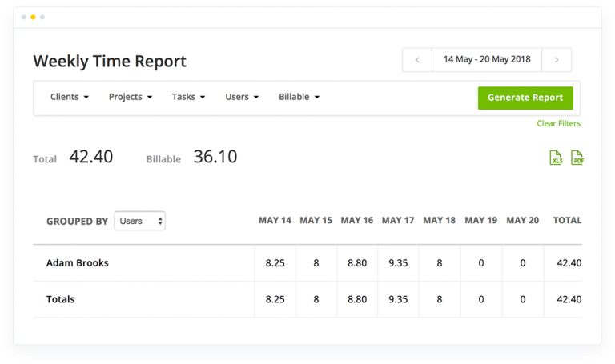Select Adam Brooks' 8.80 hours on May 16

(356, 262)
